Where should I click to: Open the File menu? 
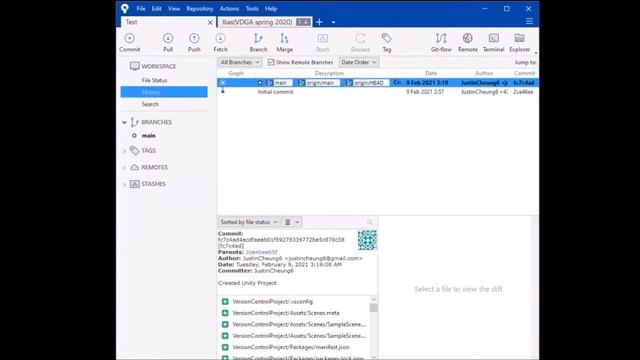tap(141, 9)
